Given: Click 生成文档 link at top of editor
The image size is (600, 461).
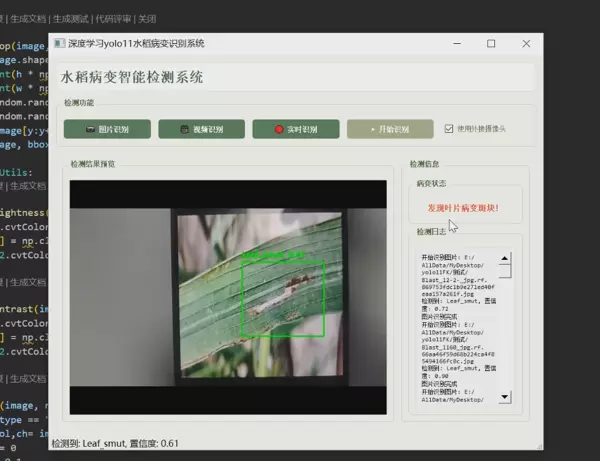Looking at the screenshot, I should coord(28,18).
